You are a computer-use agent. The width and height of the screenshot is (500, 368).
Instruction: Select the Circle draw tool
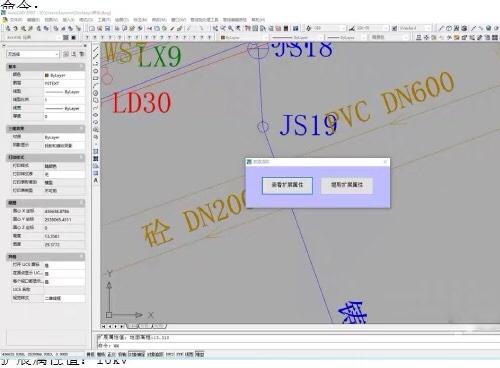96,93
